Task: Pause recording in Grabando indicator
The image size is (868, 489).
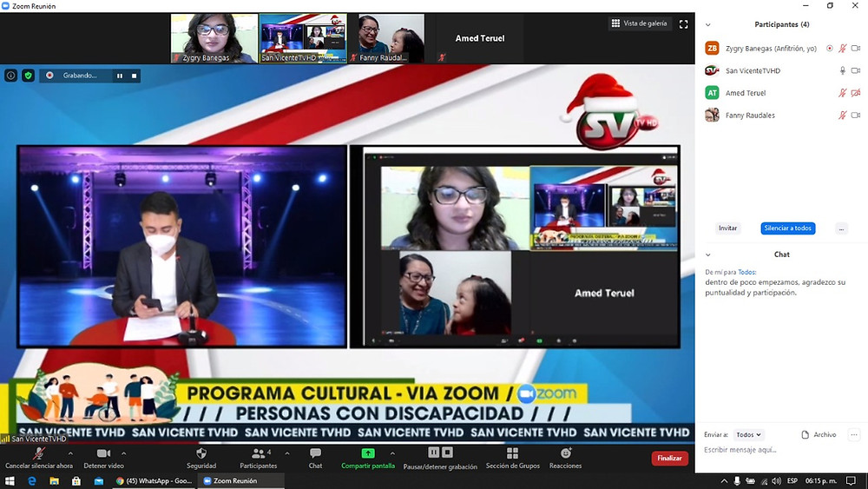Action: click(120, 76)
